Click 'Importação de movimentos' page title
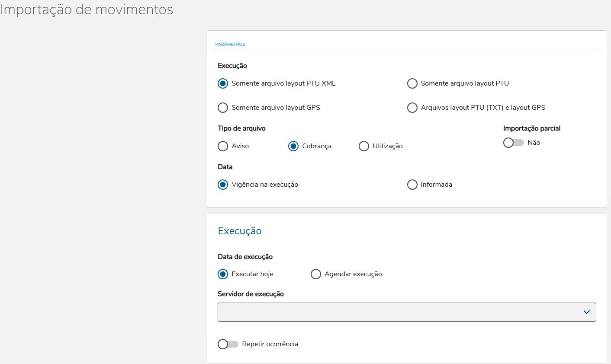611x364 pixels. point(87,10)
